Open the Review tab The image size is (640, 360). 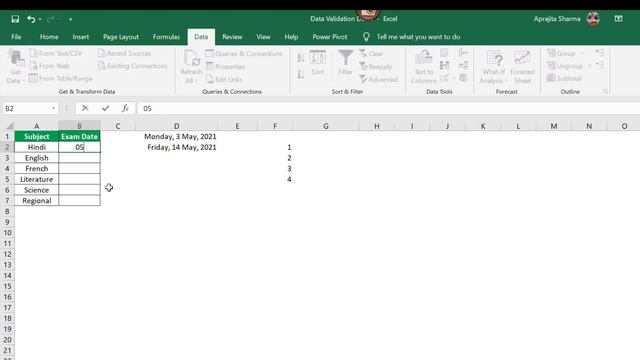(232, 37)
